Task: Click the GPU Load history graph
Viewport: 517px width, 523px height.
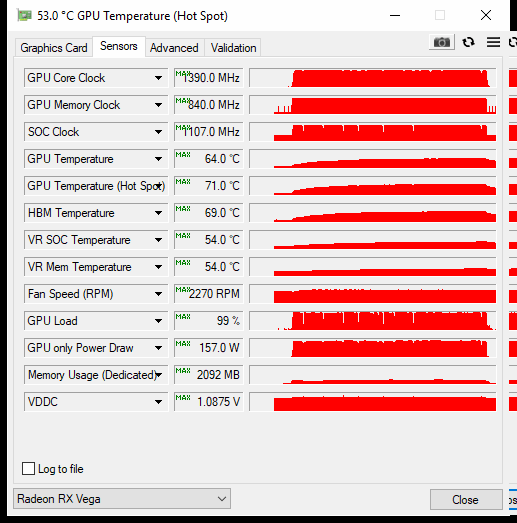Action: pyautogui.click(x=373, y=321)
